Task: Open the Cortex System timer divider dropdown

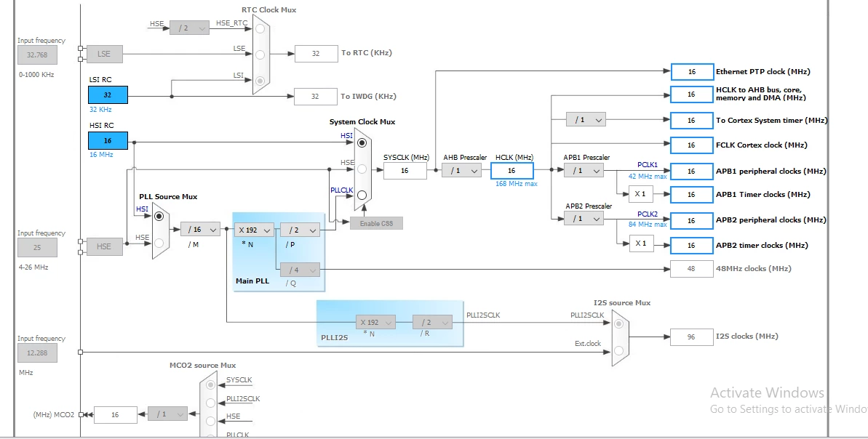Action: tap(586, 119)
